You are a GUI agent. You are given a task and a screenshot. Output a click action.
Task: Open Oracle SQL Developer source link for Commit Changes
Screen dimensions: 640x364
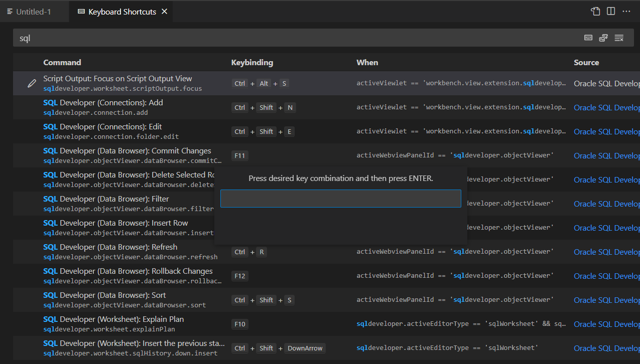click(607, 156)
